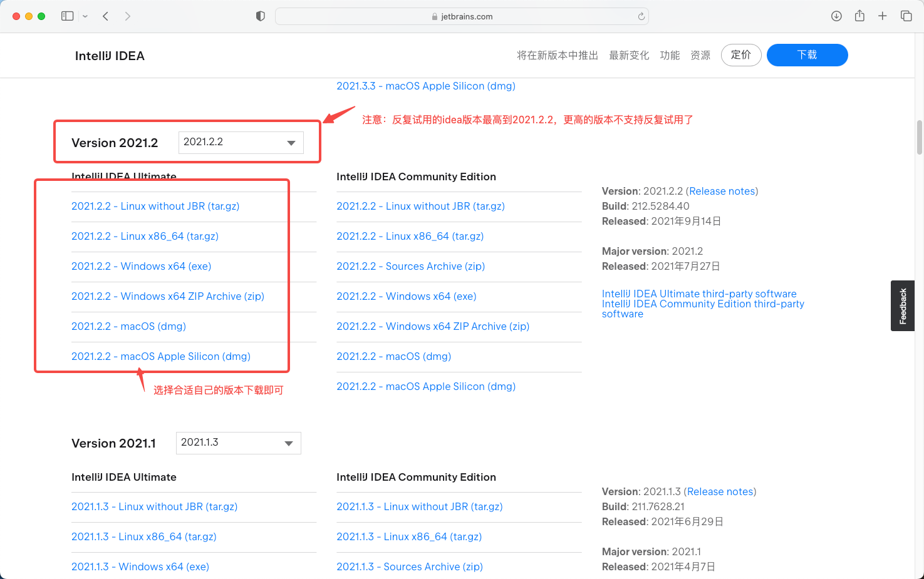Download Community 2021.2.2 macOS (dmg)
The width and height of the screenshot is (924, 579).
[394, 356]
